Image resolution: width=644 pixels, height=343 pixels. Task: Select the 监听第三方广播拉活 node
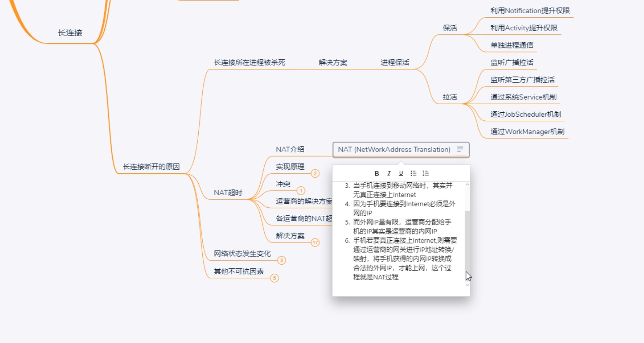pos(523,80)
